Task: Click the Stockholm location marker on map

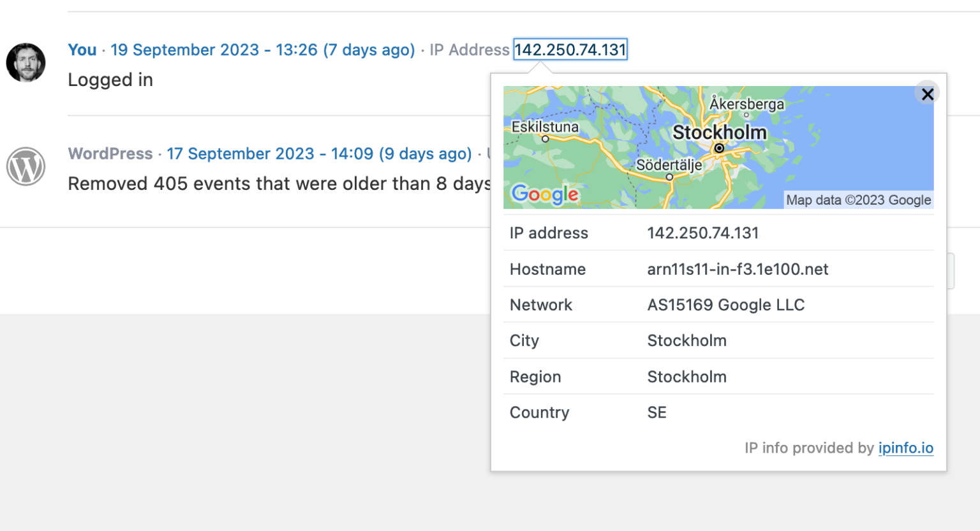Action: 719,148
